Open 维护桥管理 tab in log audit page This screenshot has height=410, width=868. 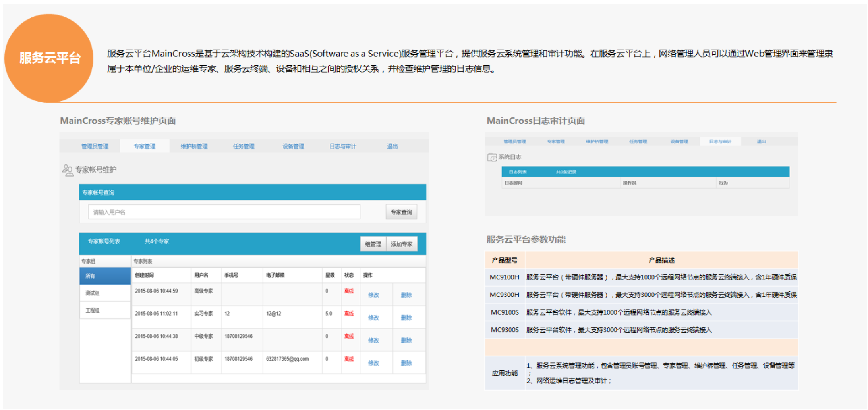[597, 142]
